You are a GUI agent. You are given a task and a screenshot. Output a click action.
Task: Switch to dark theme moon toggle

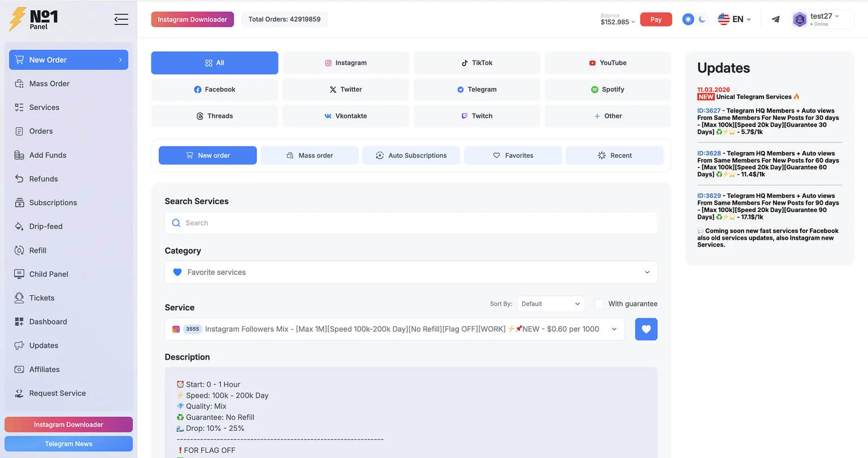click(x=702, y=19)
